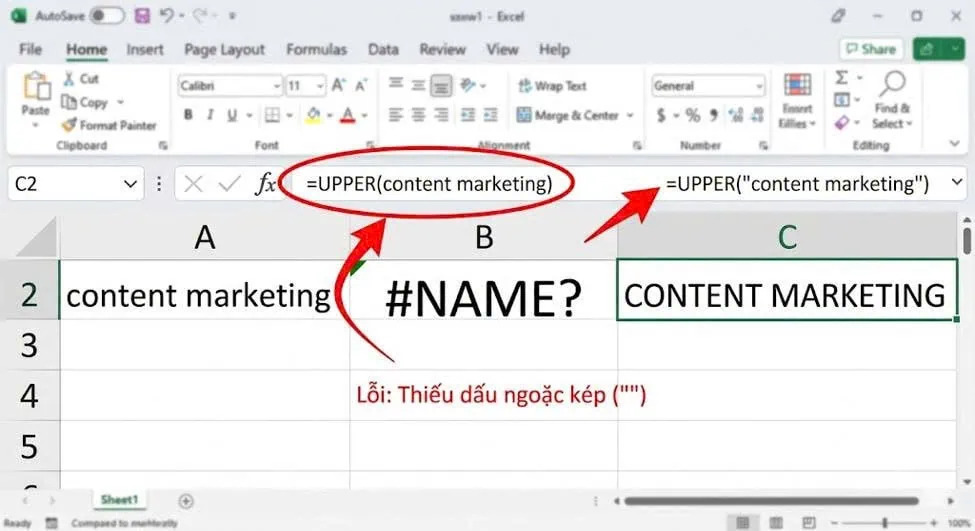Click Merge & Center
The image size is (975, 531).
[x=568, y=115]
